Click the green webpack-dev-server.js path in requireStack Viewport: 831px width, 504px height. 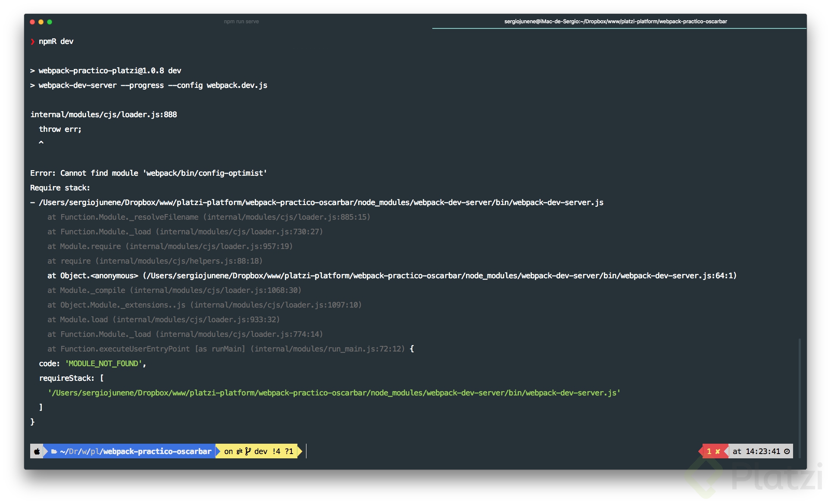tap(334, 393)
